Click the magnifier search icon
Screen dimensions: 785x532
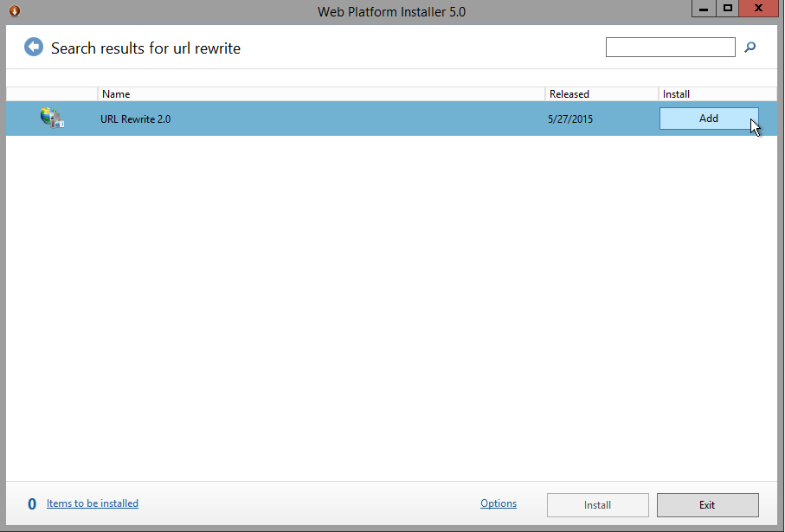coord(750,48)
